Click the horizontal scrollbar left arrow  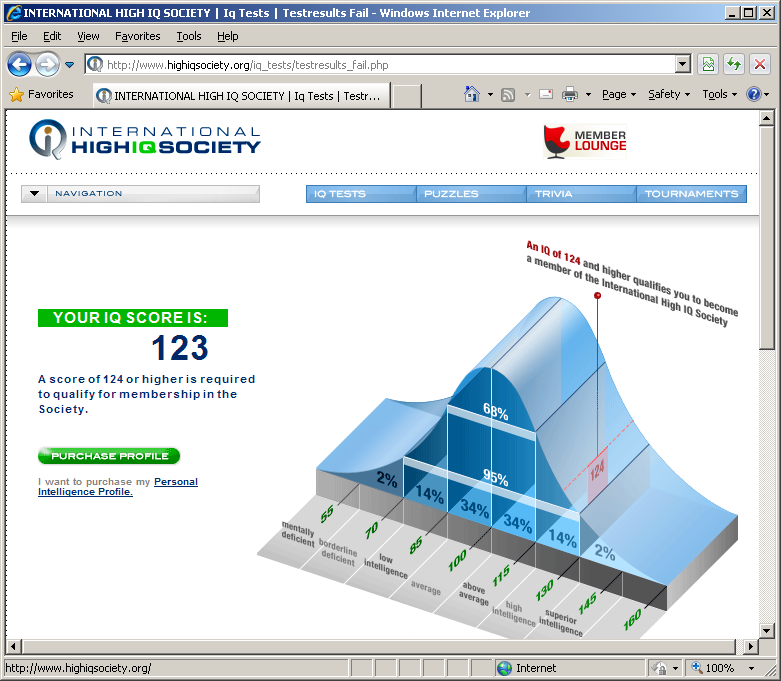coord(13,647)
